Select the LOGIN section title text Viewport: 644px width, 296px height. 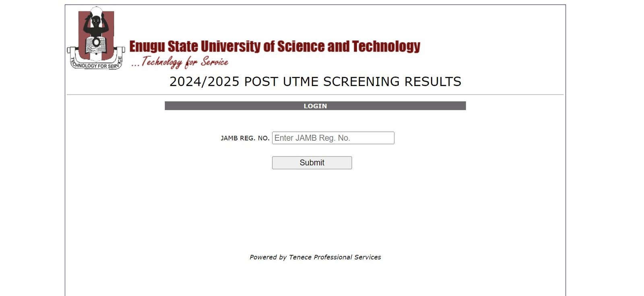[315, 106]
